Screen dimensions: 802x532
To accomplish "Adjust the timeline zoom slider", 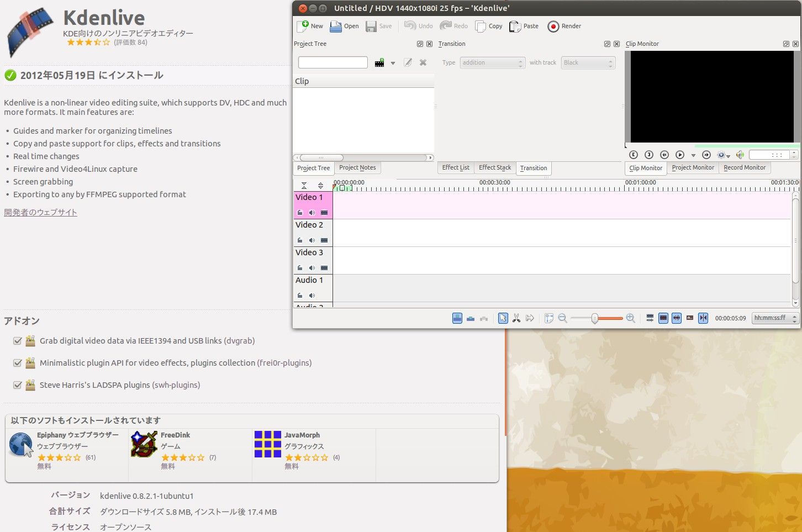I will coord(597,318).
